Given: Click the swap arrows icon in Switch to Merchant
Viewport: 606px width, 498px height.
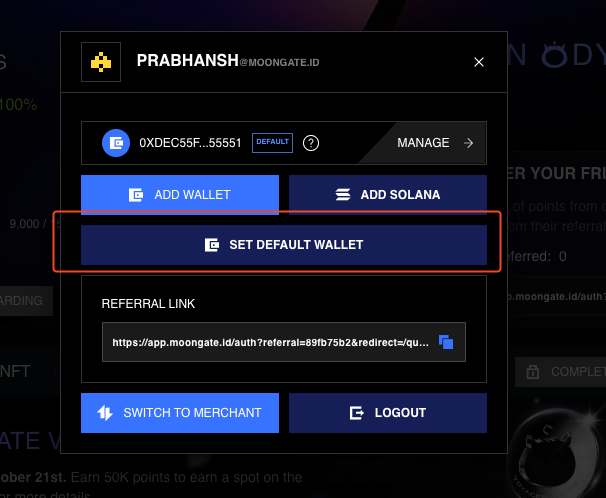Looking at the screenshot, I should pos(105,413).
